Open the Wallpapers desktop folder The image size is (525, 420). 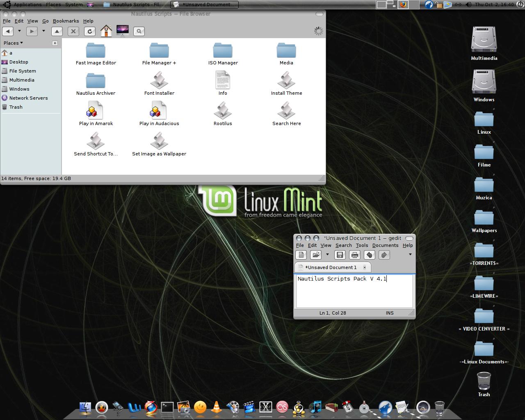484,221
